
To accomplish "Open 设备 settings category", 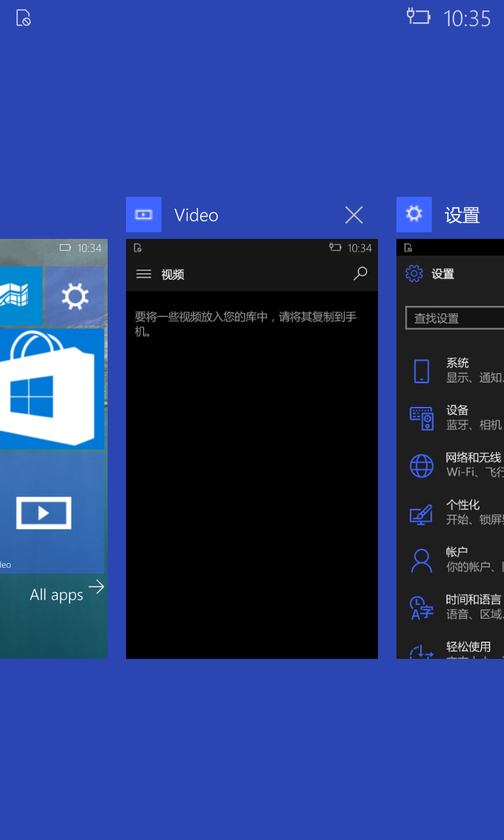I will tap(458, 417).
